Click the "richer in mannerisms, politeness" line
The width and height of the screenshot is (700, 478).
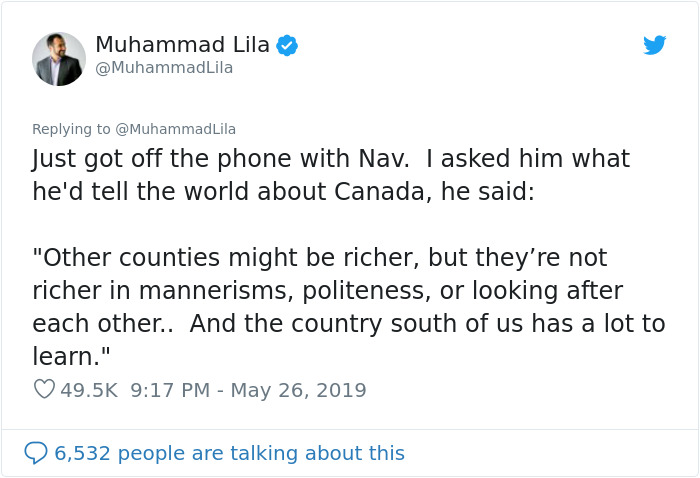[327, 291]
